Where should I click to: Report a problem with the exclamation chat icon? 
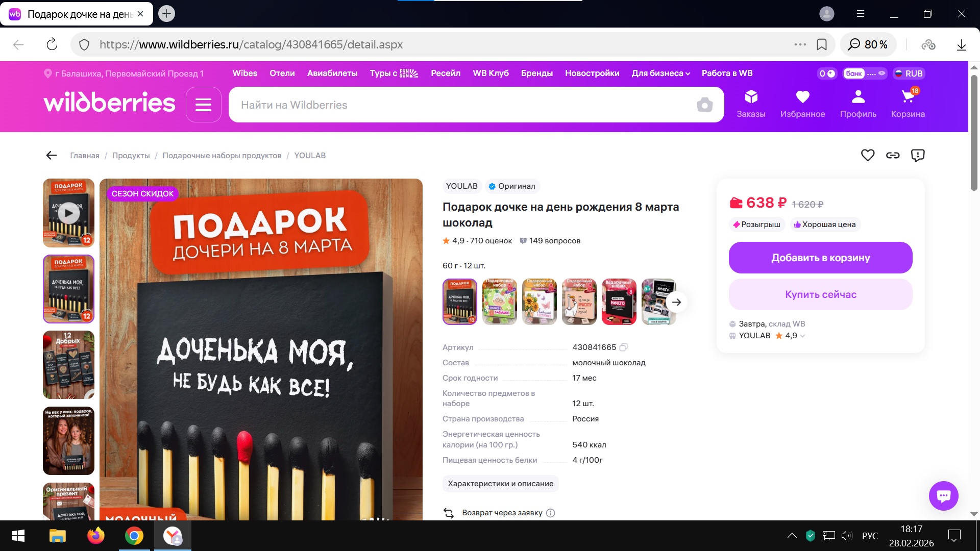point(918,155)
